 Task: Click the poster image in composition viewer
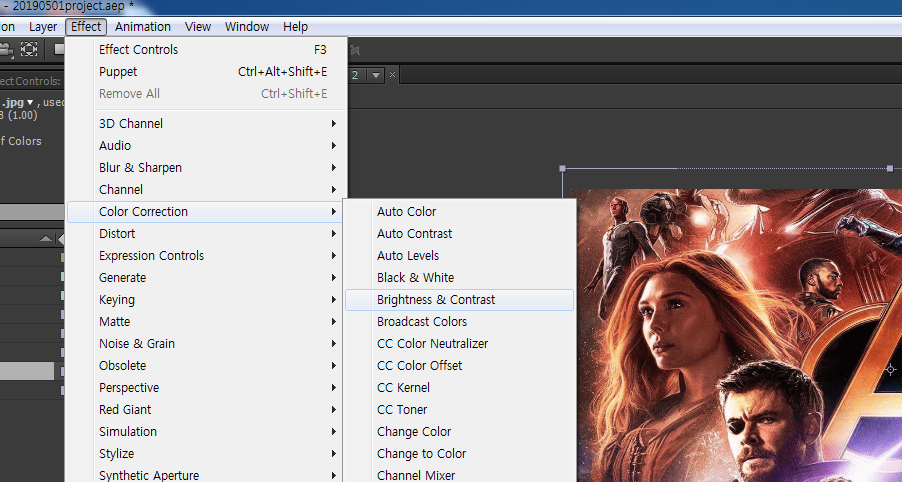click(x=739, y=335)
